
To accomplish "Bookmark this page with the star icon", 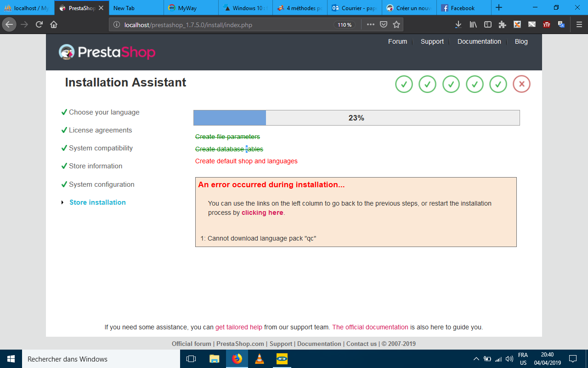I will (396, 25).
